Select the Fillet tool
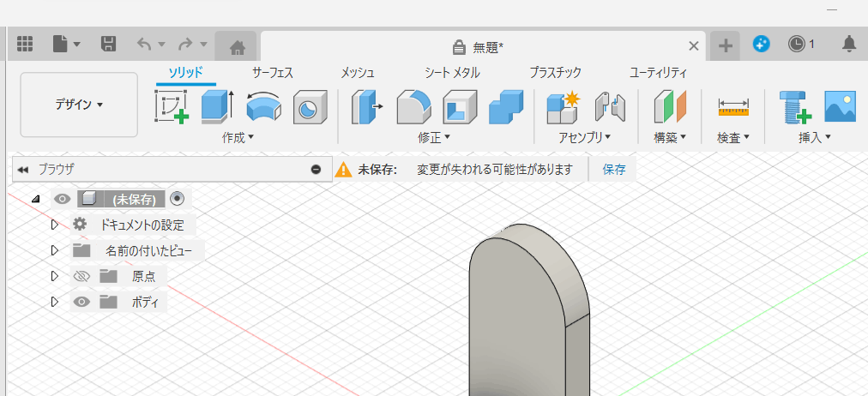Viewport: 868px width, 396px height. [413, 106]
